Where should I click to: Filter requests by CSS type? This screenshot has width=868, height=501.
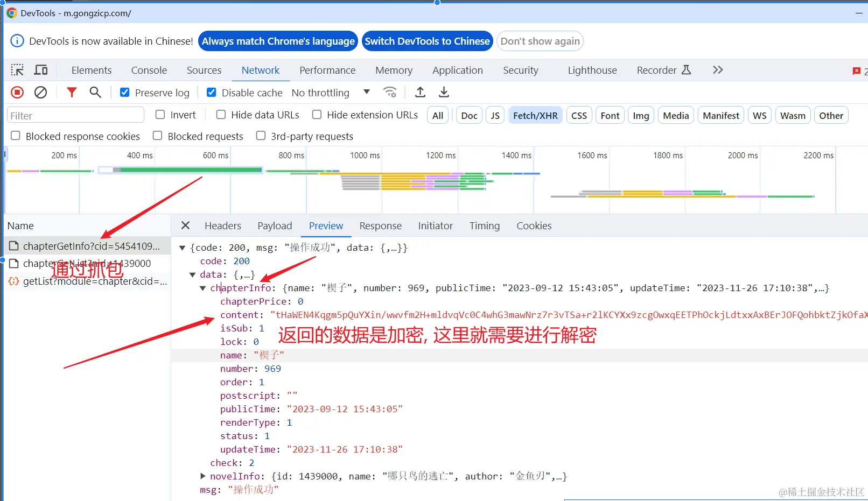click(x=579, y=115)
